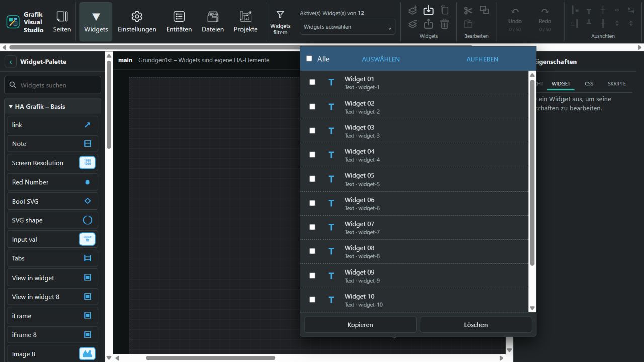Click the layers plus icon

[412, 10]
